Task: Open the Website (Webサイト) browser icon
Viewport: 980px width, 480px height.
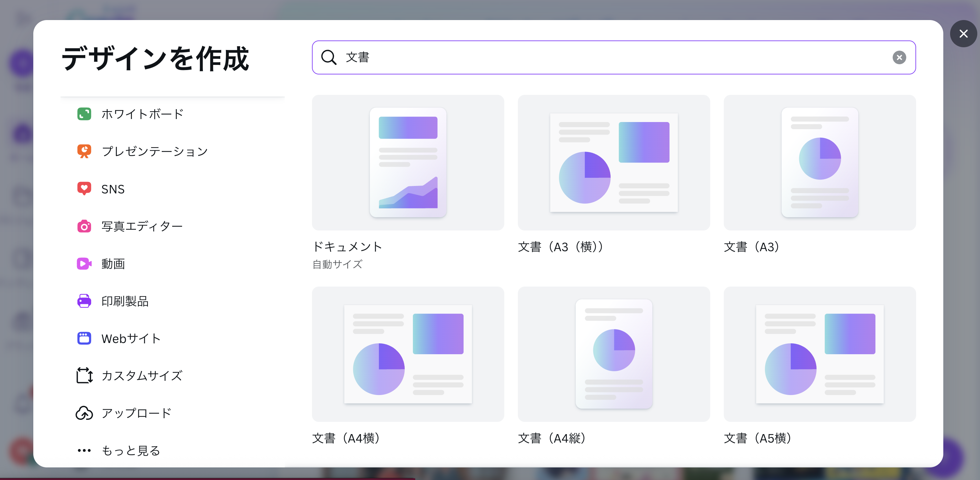Action: [84, 338]
